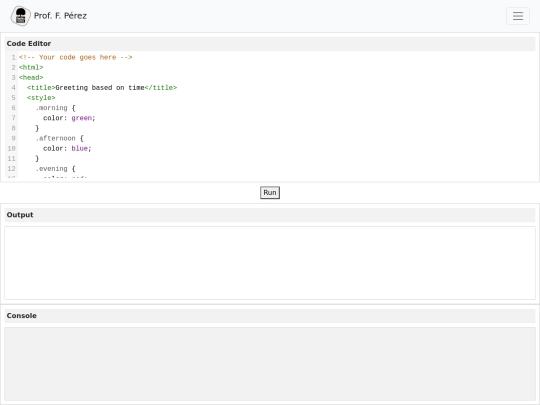The image size is (540, 405).
Task: Click the Console panel header
Action: coord(270,316)
